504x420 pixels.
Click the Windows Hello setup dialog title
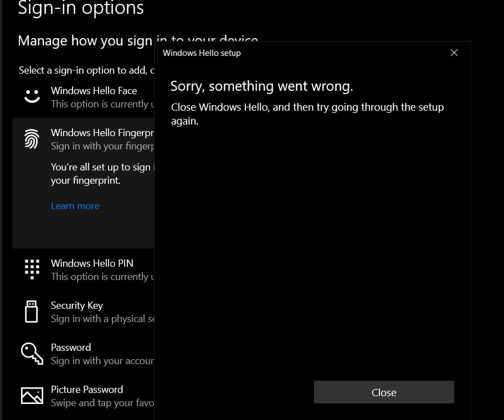point(202,53)
